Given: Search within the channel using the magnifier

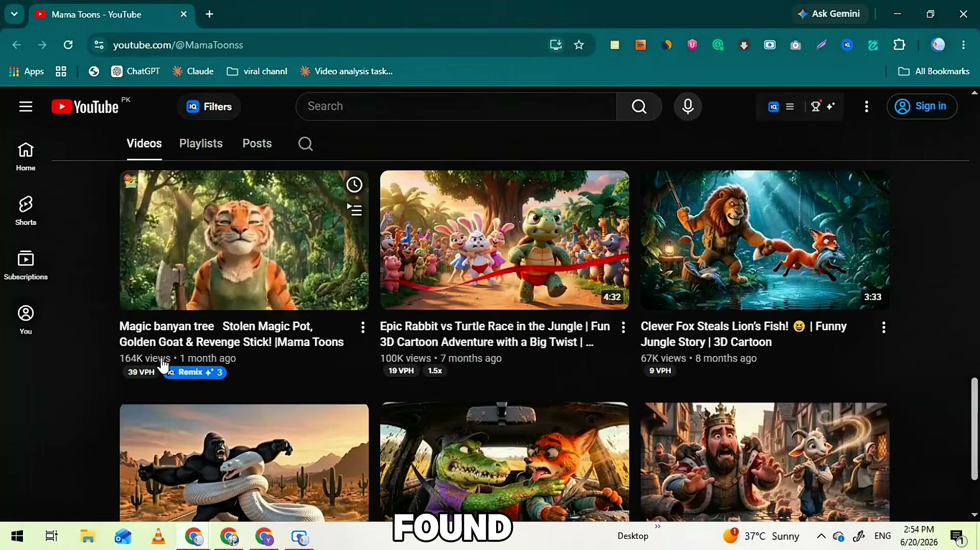Looking at the screenshot, I should [305, 144].
